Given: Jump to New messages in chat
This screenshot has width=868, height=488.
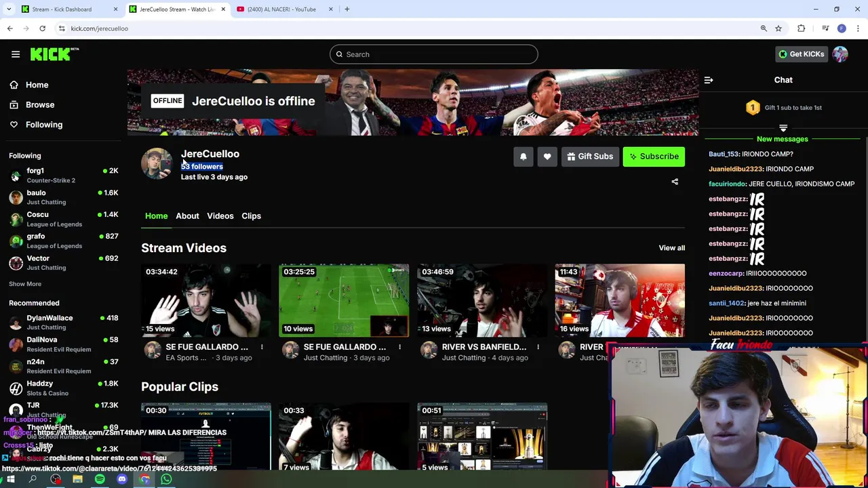Looking at the screenshot, I should coord(783,139).
